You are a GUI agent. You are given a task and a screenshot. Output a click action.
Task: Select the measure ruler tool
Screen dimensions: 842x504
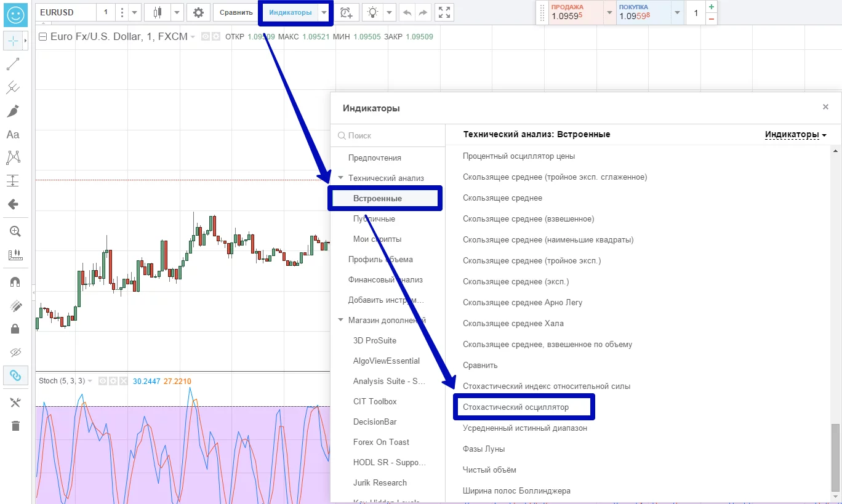[15, 255]
